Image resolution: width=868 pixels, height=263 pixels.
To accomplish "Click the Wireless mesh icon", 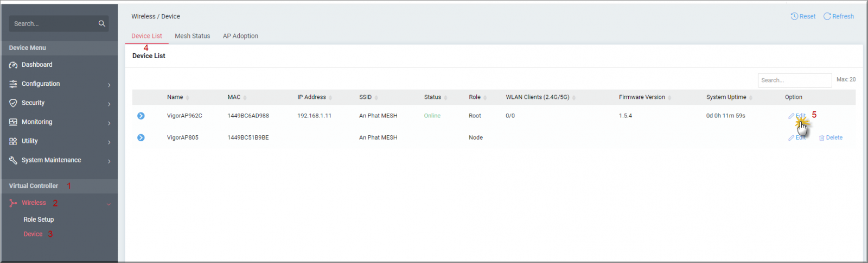I will point(13,203).
